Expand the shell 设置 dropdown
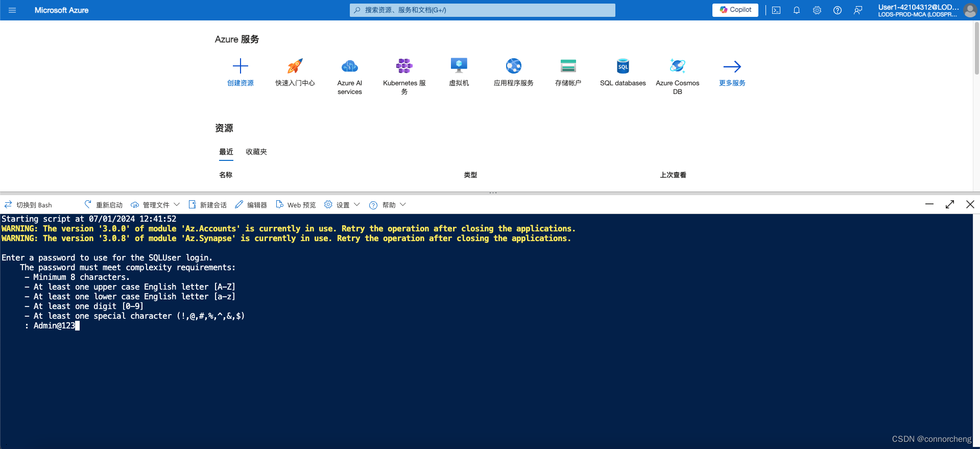 click(x=342, y=205)
